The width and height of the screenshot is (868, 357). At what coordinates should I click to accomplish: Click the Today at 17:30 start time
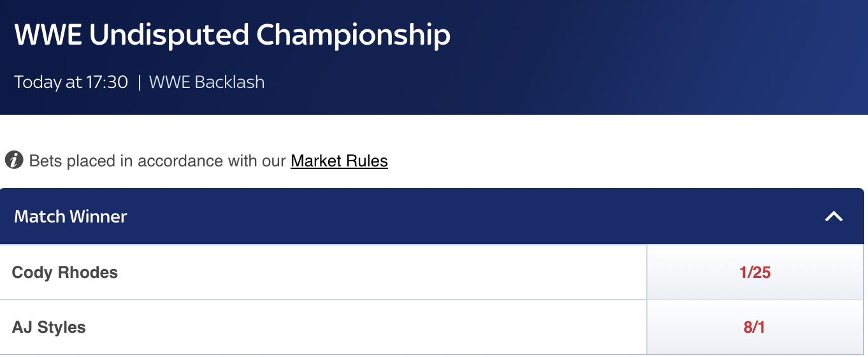(71, 82)
